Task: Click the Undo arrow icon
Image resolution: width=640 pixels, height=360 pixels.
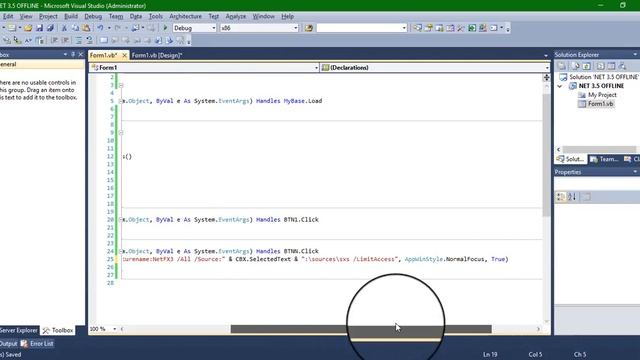Action: [100, 28]
